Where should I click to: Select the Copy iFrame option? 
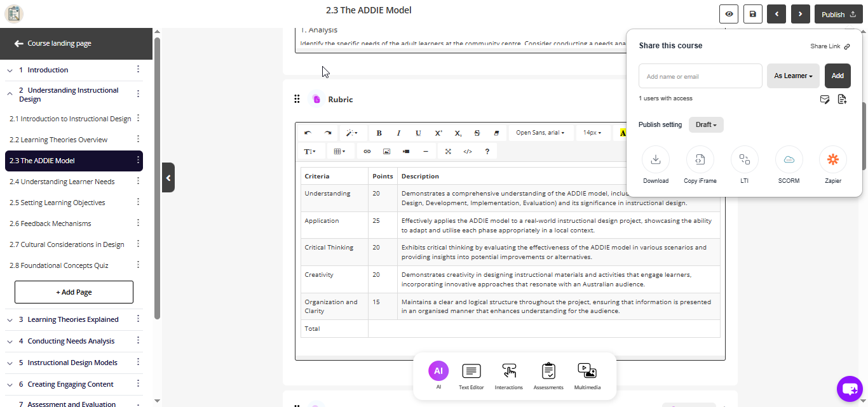(700, 159)
